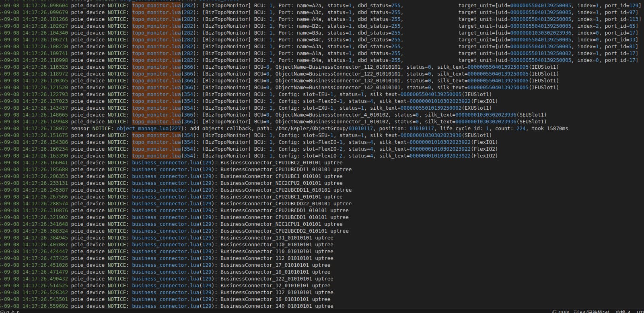Screen dimensions: 644x313
Task: Click the spaces indentation setting in status bar
Action: 623,311
